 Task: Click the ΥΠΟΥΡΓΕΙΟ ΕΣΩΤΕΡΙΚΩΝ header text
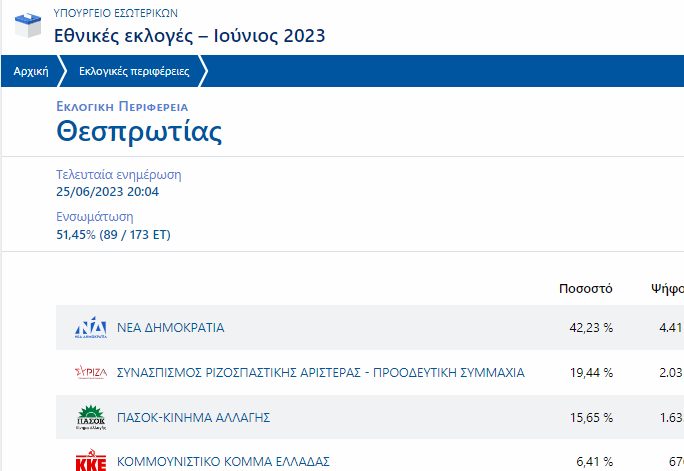point(116,13)
